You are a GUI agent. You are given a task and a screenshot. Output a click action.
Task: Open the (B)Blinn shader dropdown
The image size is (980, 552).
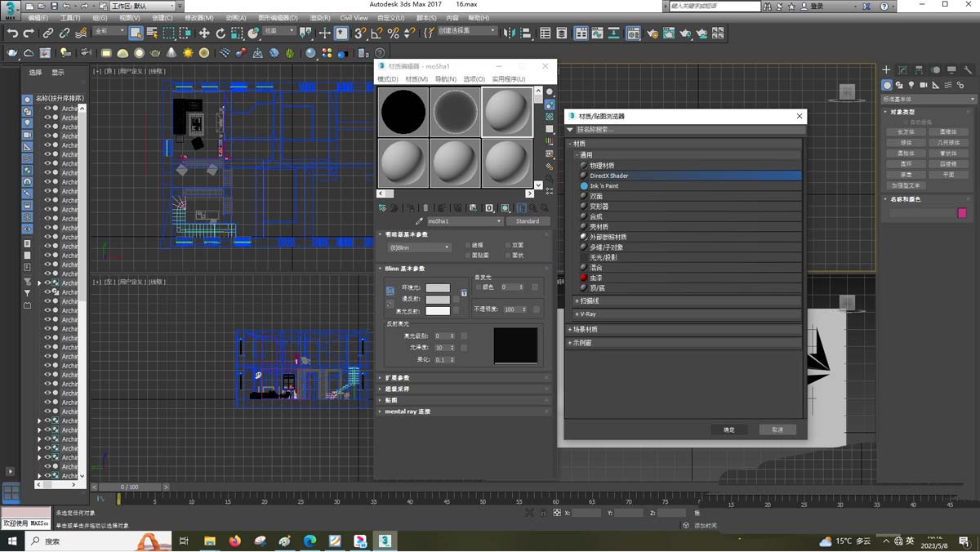[x=419, y=247]
